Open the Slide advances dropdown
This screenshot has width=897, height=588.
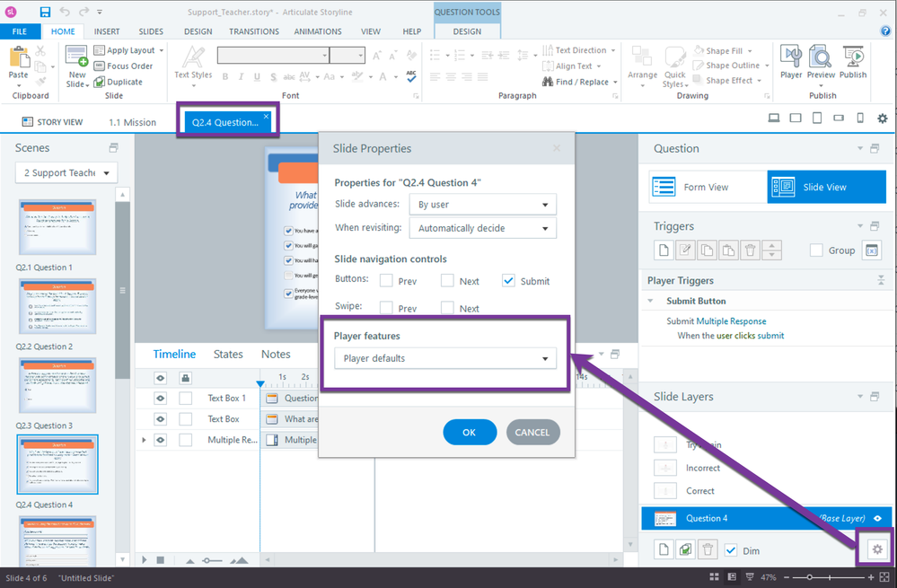pyautogui.click(x=482, y=205)
